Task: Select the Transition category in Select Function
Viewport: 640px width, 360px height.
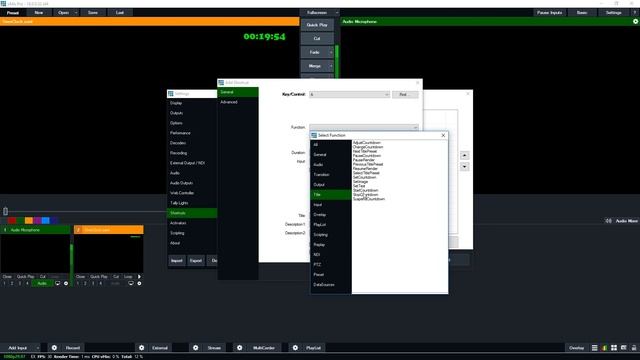Action: coord(331,175)
